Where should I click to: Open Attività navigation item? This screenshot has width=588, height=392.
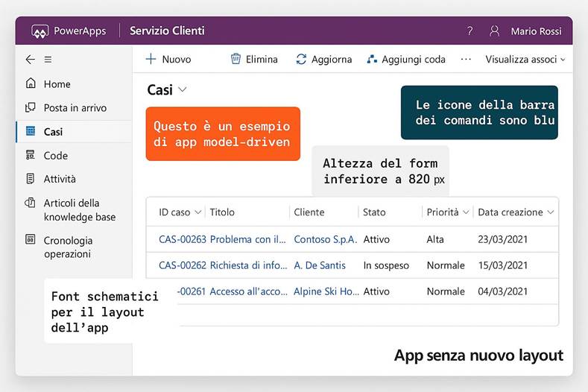(x=74, y=179)
